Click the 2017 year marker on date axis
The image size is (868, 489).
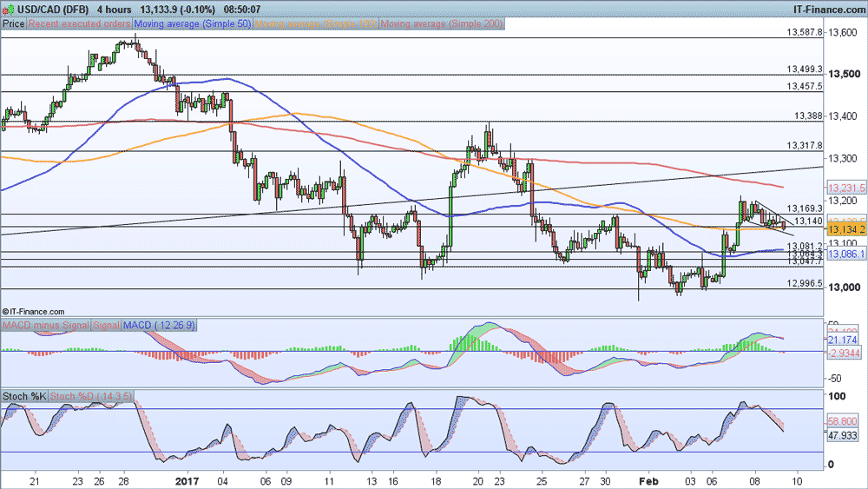[x=187, y=481]
